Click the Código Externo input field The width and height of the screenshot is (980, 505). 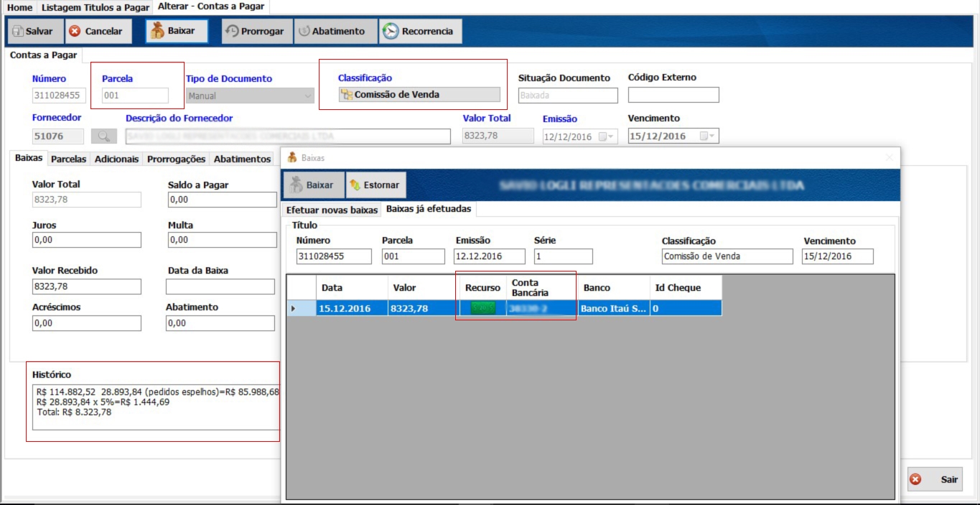673,96
